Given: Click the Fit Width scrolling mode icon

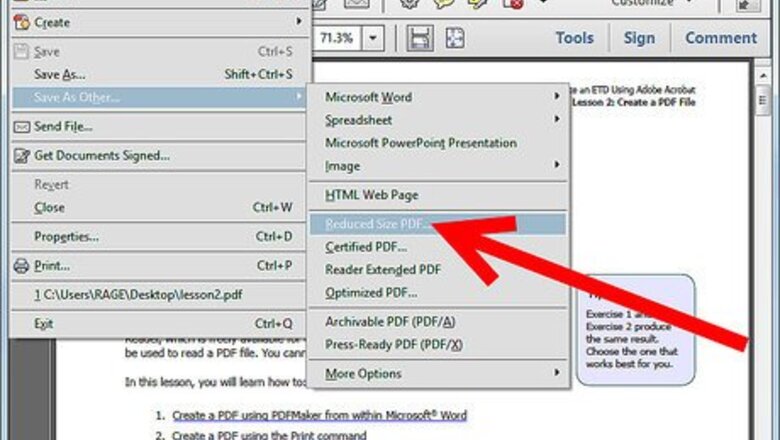Looking at the screenshot, I should tap(421, 38).
